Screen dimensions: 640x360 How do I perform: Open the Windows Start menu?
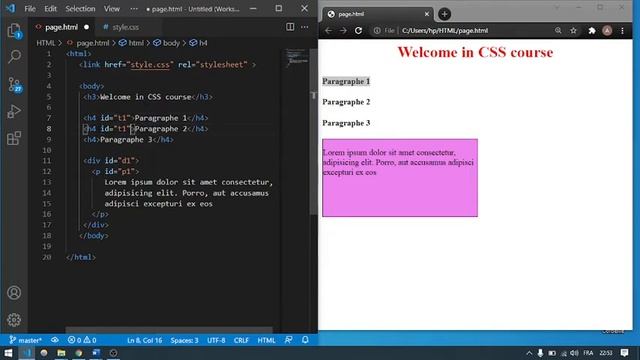click(x=8, y=353)
